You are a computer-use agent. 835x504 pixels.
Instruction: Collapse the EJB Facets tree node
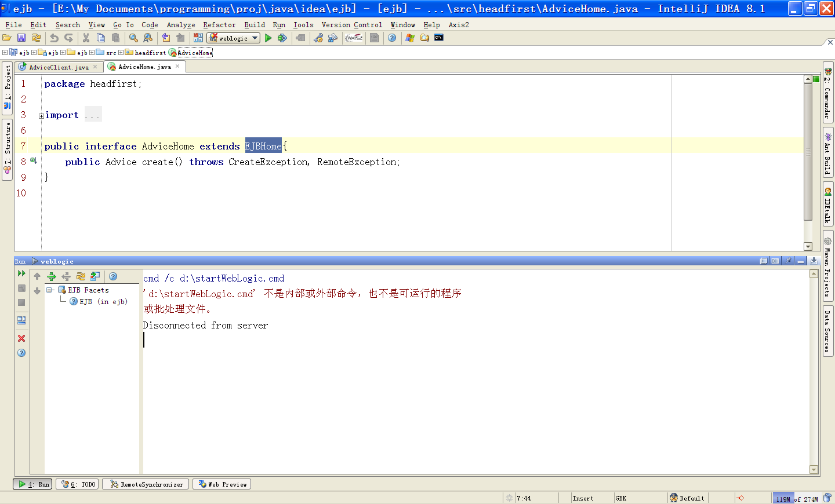tap(50, 290)
